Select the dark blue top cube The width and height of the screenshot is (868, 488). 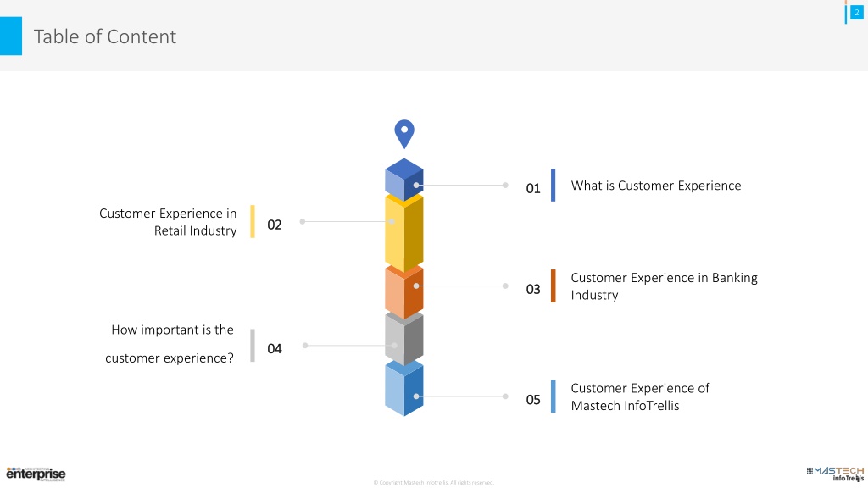[404, 180]
